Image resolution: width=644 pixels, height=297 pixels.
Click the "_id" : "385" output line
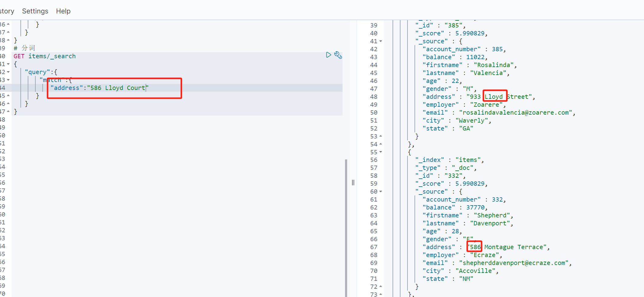tap(440, 25)
